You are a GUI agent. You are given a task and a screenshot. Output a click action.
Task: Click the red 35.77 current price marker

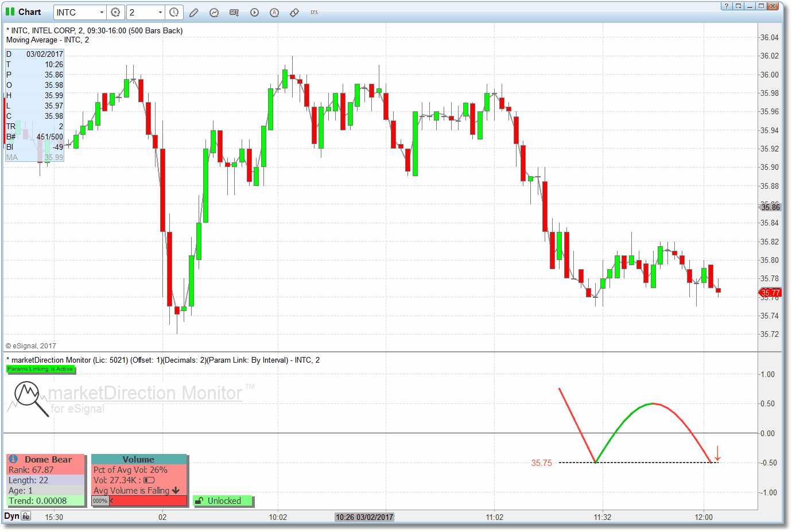click(x=770, y=293)
